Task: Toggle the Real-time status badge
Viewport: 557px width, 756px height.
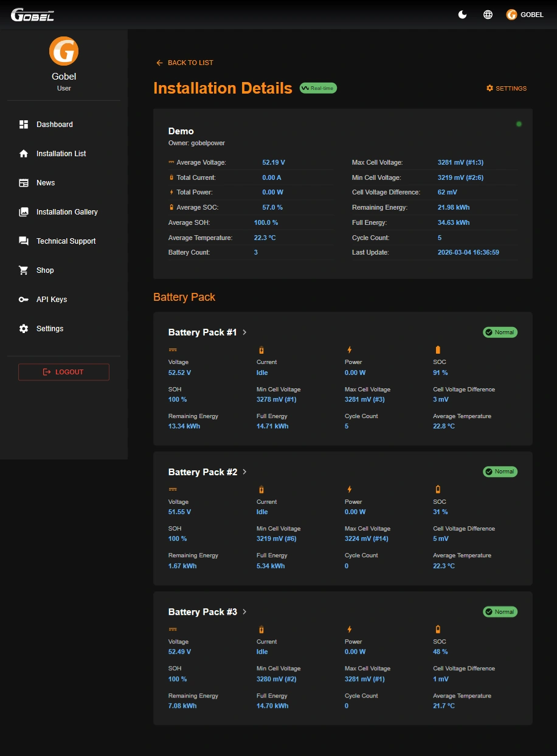Action: point(318,88)
